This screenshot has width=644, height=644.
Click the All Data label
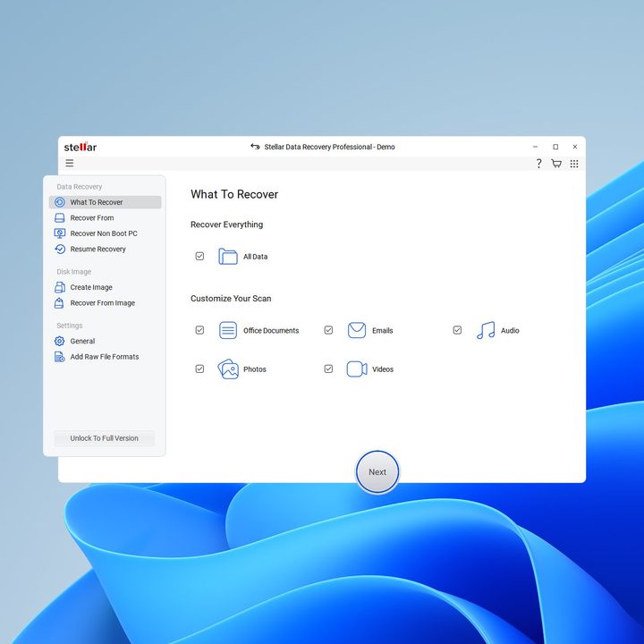point(256,257)
